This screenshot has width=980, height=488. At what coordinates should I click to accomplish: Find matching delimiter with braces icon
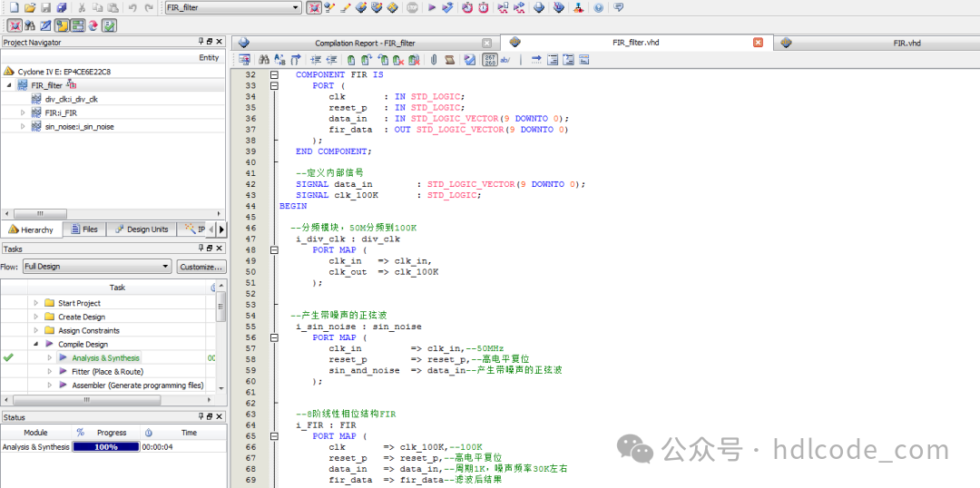click(296, 60)
